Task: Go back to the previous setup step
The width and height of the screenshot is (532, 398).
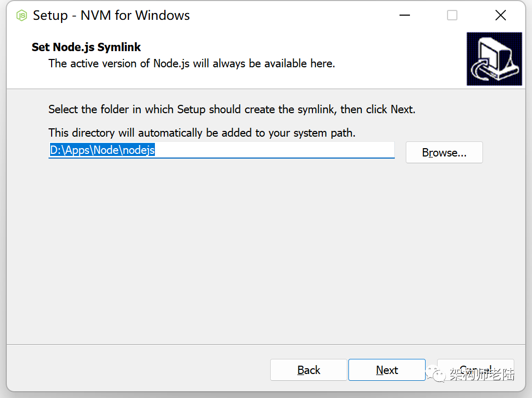Action: (308, 369)
